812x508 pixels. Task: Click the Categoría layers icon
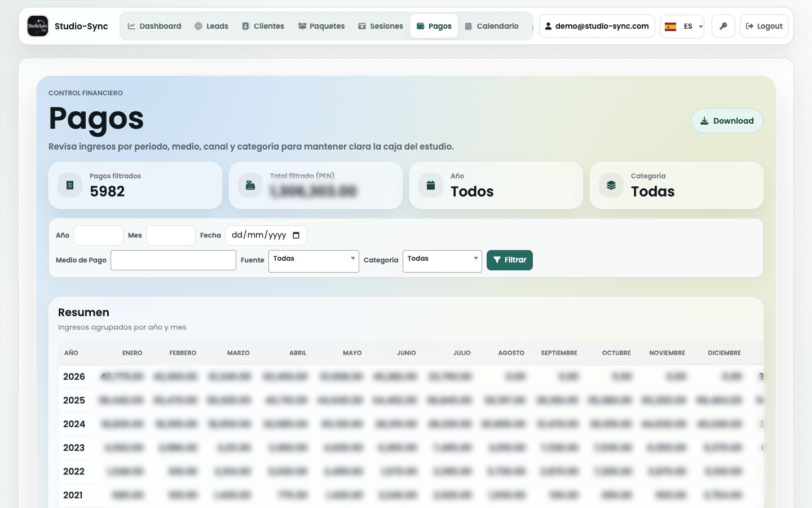coord(611,185)
